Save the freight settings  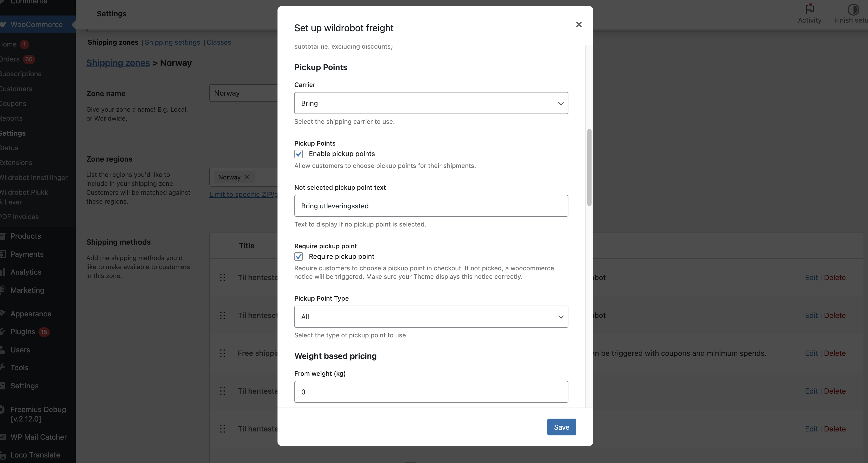(x=561, y=427)
